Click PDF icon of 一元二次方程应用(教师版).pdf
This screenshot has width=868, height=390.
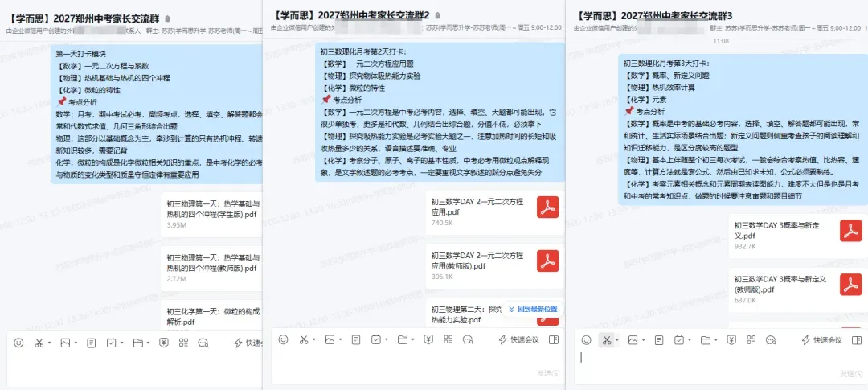coord(547,261)
